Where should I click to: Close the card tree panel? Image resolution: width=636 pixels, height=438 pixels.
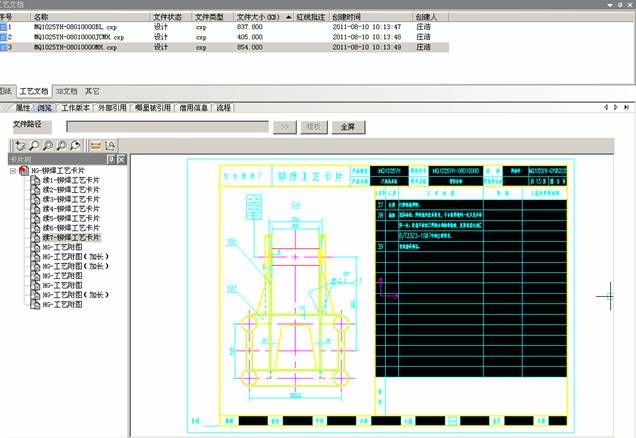click(120, 159)
